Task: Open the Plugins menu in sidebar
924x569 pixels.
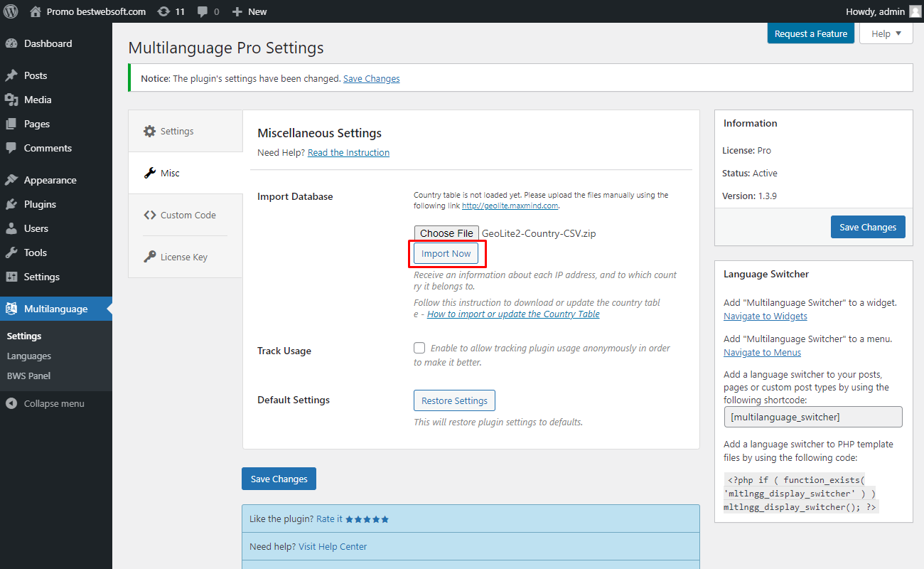Action: [x=56, y=204]
